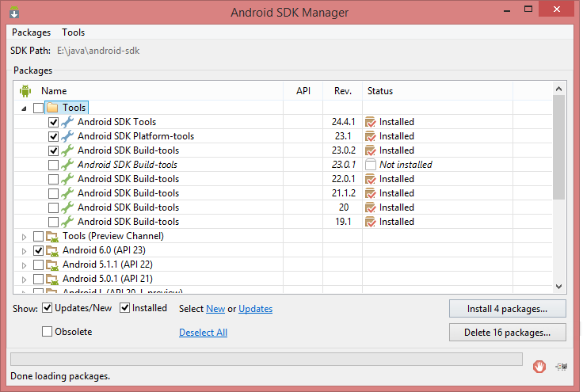
Task: Open the Packages menu
Action: pos(31,32)
